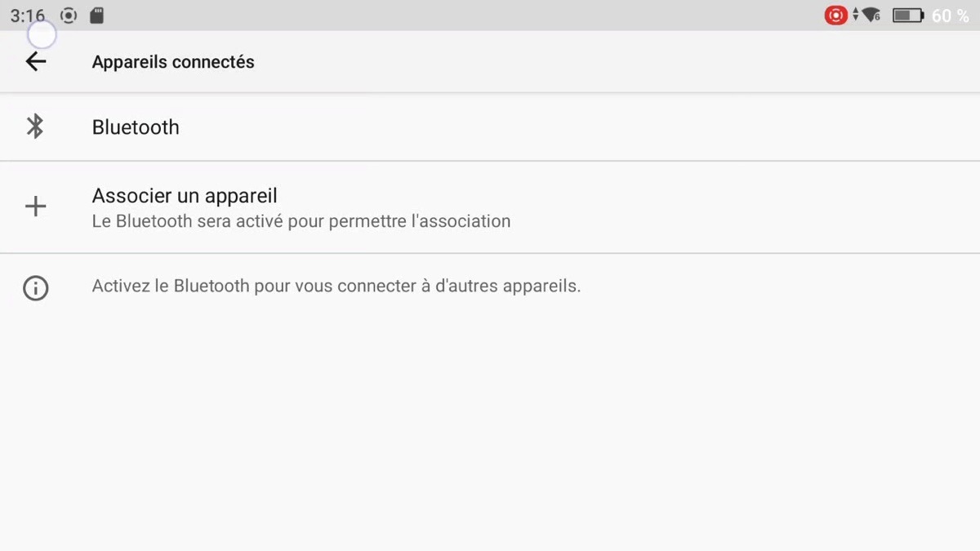Click the Appareils connectés page title
This screenshot has height=551, width=980.
173,62
